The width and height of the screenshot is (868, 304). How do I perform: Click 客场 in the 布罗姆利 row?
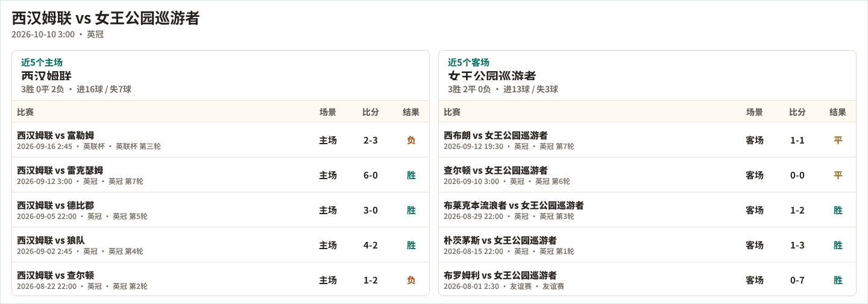tap(755, 280)
